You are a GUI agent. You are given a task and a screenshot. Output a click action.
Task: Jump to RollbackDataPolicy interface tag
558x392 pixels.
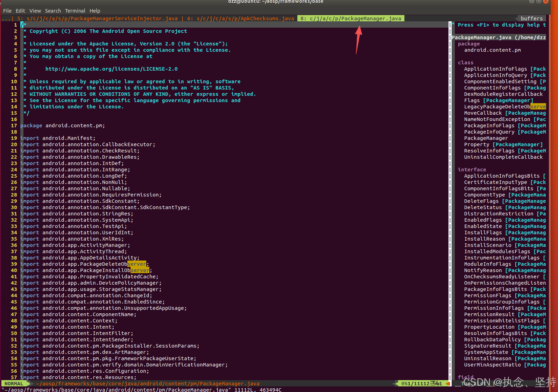click(x=505, y=340)
